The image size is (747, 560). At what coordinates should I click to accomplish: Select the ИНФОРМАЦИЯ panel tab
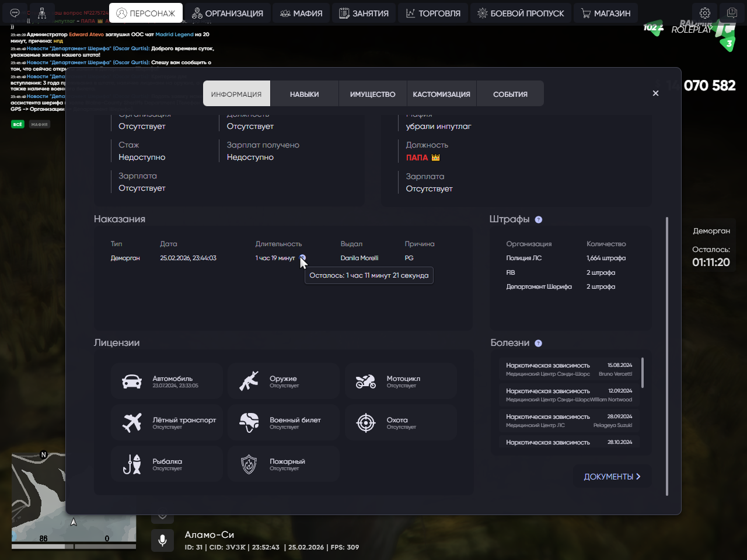(236, 94)
